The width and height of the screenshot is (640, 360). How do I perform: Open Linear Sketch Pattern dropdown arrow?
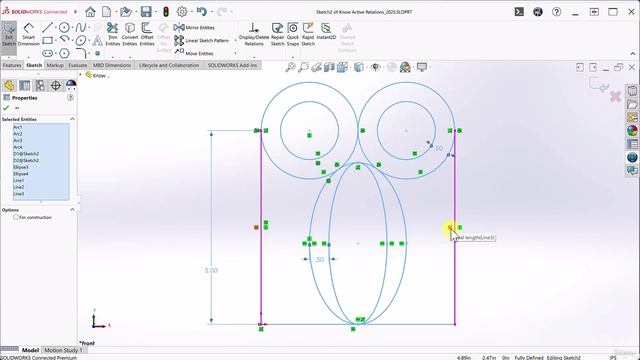pyautogui.click(x=236, y=40)
